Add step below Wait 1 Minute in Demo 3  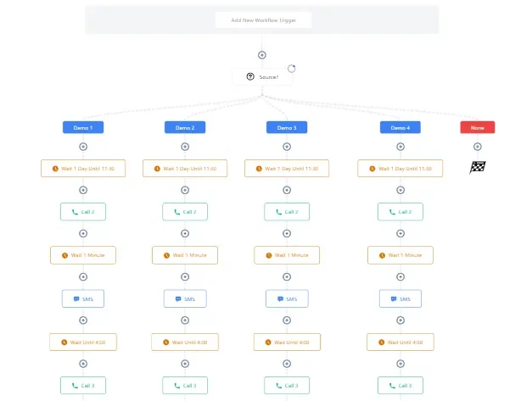coord(287,277)
